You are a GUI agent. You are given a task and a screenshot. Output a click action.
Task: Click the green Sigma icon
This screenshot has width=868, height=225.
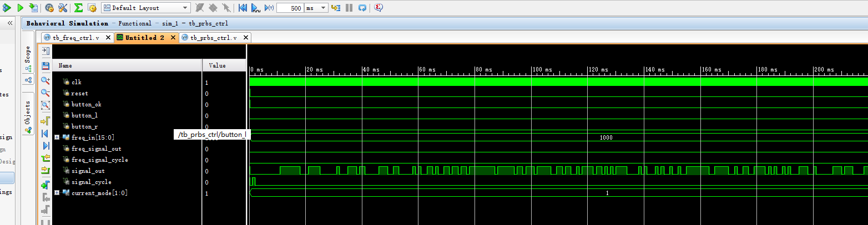pos(78,8)
